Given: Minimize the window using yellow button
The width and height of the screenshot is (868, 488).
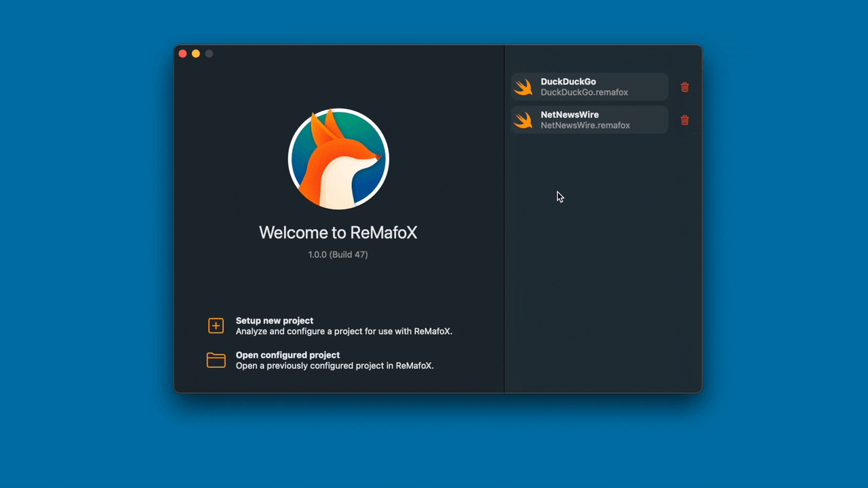Looking at the screenshot, I should tap(196, 54).
